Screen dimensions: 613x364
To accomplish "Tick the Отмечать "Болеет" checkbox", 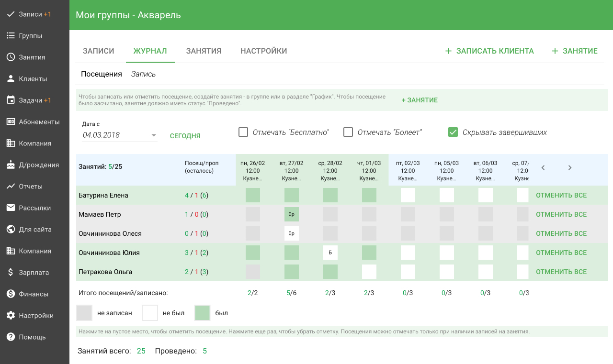I will [348, 132].
